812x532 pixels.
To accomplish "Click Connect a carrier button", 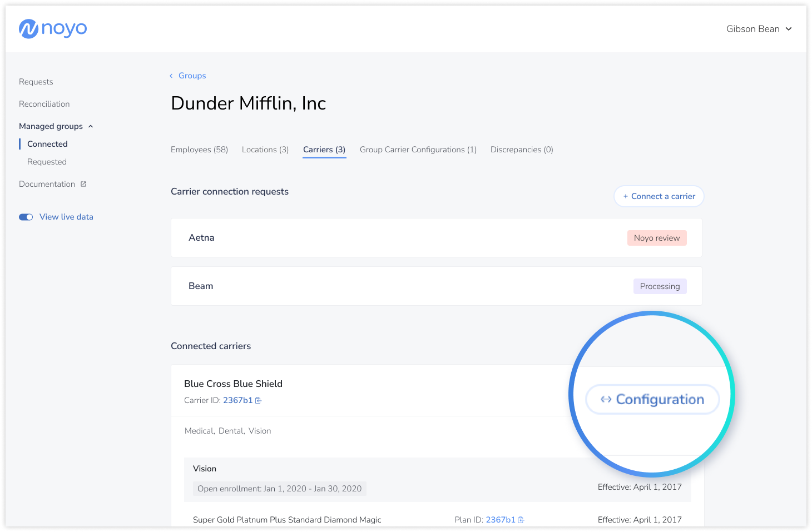I will tap(659, 196).
